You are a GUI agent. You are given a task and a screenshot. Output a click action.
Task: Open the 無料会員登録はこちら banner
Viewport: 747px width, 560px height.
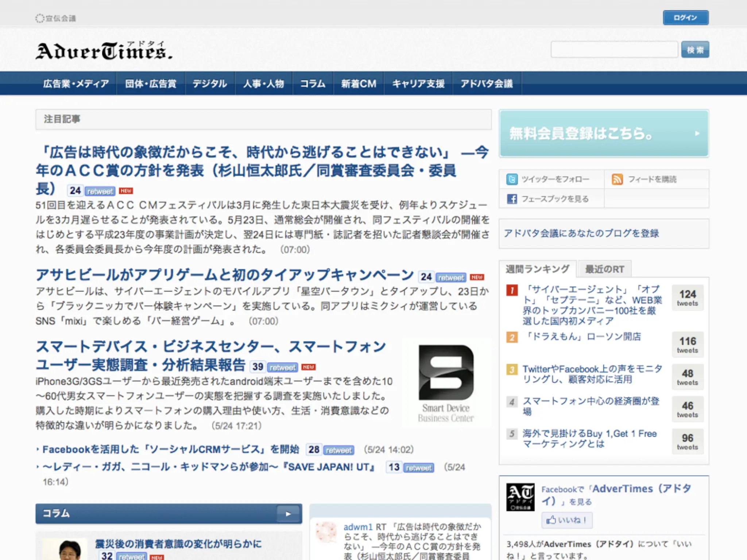tap(604, 133)
